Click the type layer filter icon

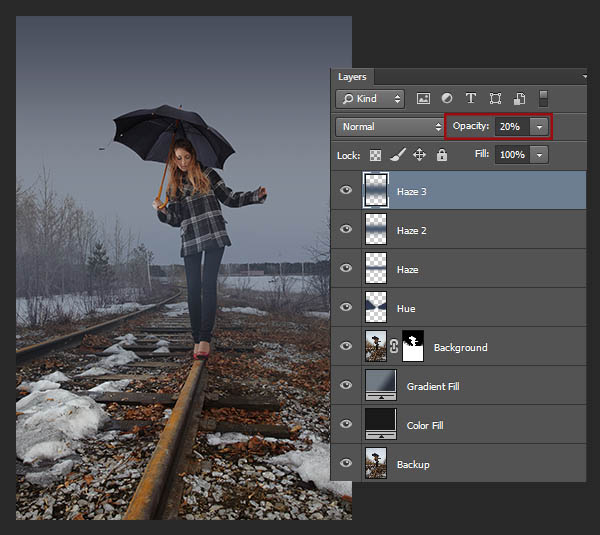click(471, 99)
